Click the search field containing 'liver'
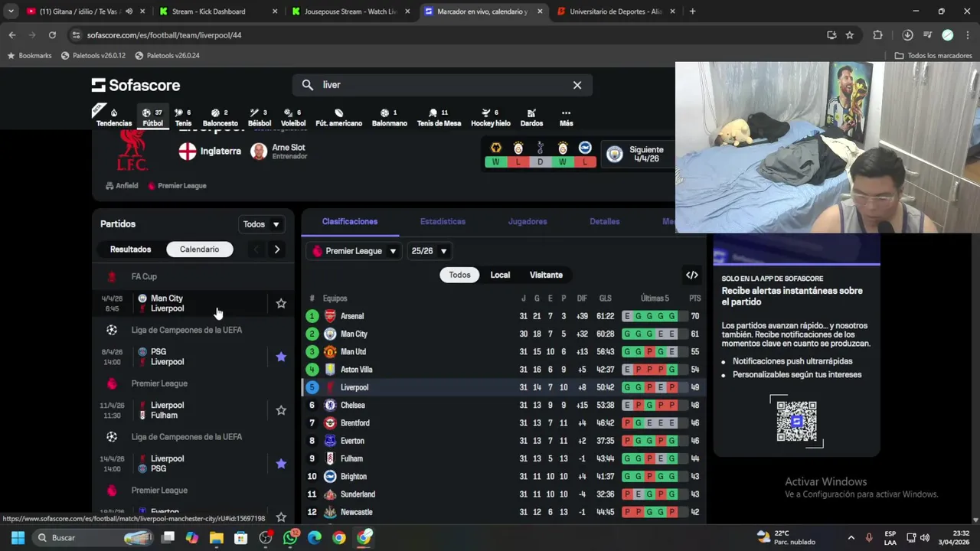Viewport: 980px width, 551px height. point(443,85)
